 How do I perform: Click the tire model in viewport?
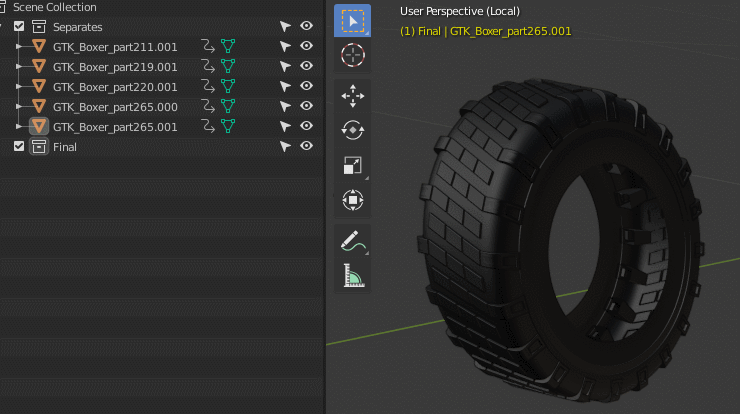click(559, 241)
